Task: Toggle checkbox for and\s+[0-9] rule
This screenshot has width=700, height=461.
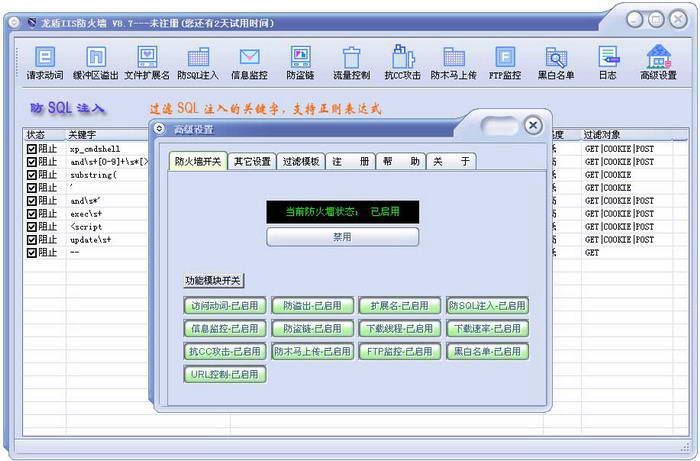Action: tap(31, 162)
